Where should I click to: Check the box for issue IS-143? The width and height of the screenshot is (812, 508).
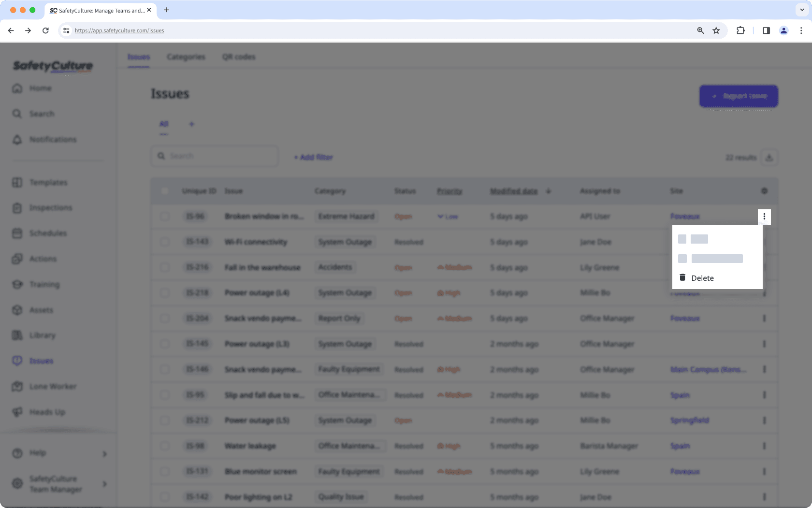click(165, 242)
